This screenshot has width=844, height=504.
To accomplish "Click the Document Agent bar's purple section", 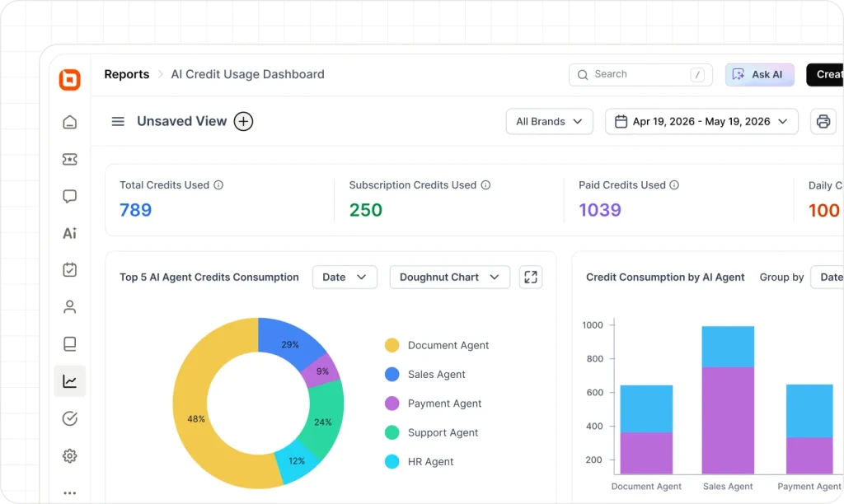I will click(646, 453).
